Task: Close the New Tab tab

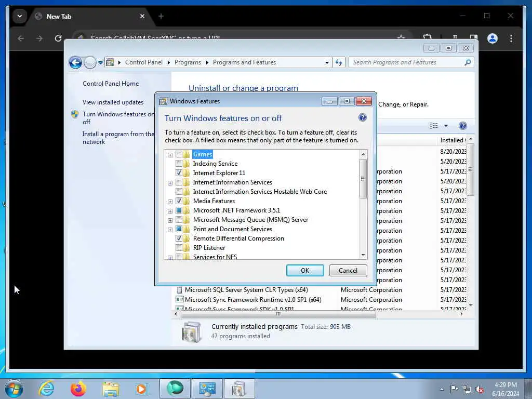Action: pyautogui.click(x=142, y=16)
